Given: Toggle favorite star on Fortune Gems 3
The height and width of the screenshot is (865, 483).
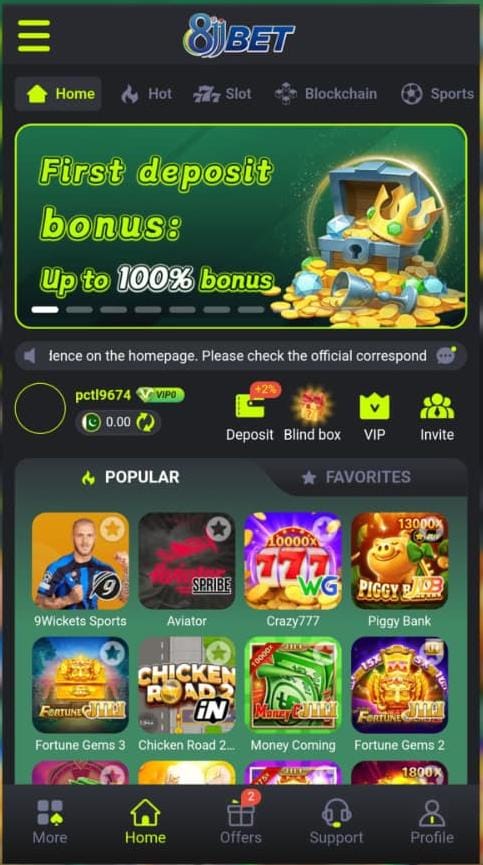Looking at the screenshot, I should pyautogui.click(x=112, y=654).
